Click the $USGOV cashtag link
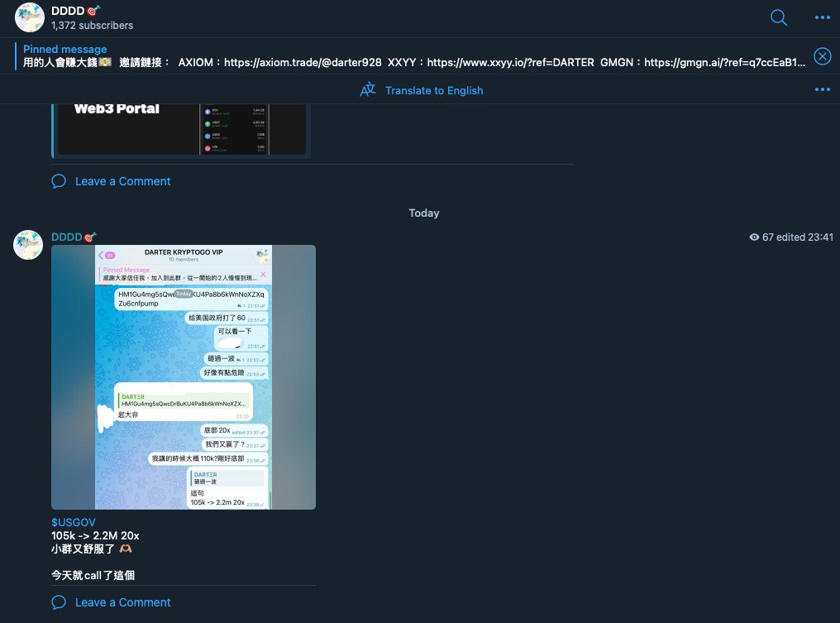840x623 pixels. [74, 522]
